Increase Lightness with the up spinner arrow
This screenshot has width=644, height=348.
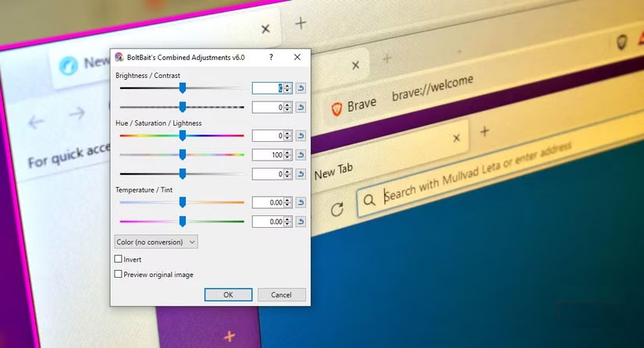287,172
